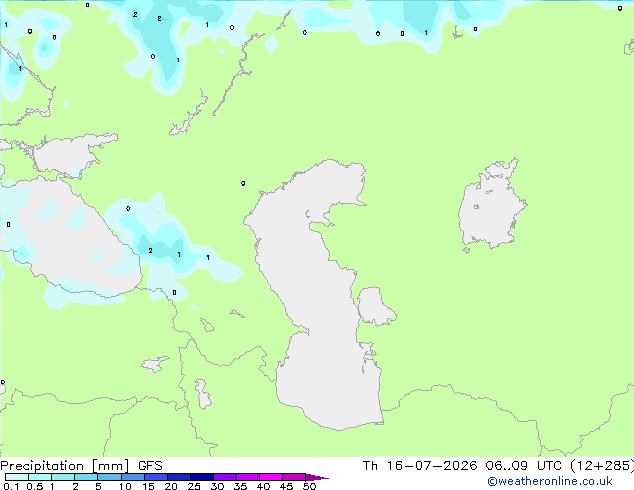Open the weatheronline.co.uk copyright link
The image size is (634, 490).
point(550,481)
